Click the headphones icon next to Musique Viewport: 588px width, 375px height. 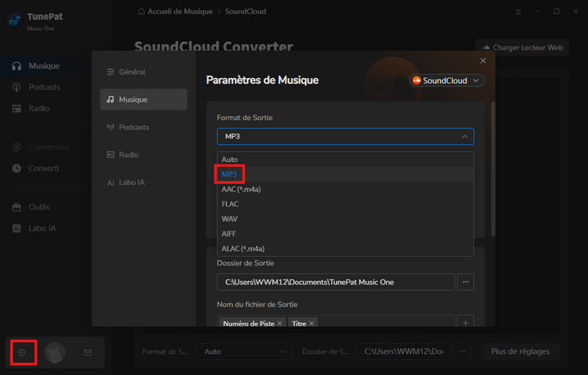pyautogui.click(x=17, y=66)
